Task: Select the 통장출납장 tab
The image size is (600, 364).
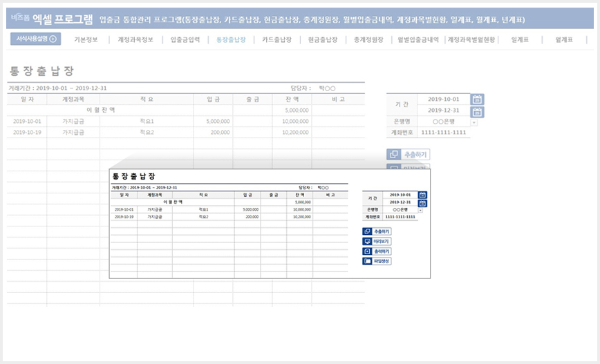Action: pyautogui.click(x=231, y=39)
